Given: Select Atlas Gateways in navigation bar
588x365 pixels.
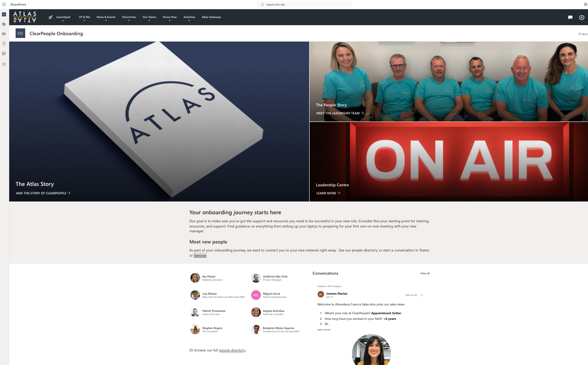Looking at the screenshot, I should 211,17.
